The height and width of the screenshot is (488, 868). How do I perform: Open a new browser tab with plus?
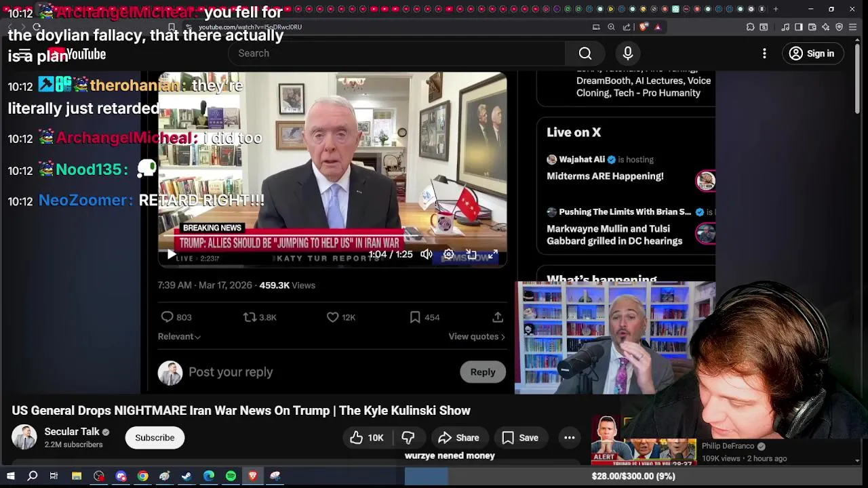[x=775, y=9]
